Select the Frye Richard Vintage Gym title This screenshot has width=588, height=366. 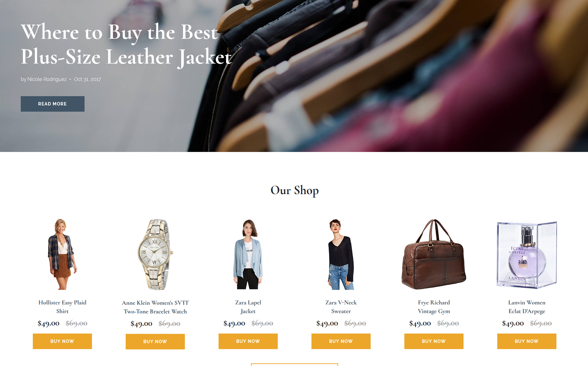click(x=434, y=307)
